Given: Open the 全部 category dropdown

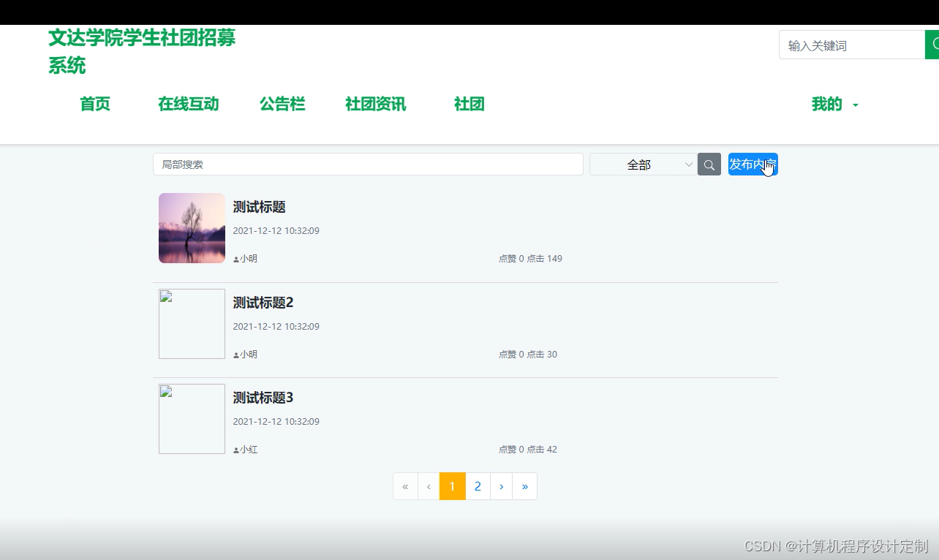Looking at the screenshot, I should (644, 164).
